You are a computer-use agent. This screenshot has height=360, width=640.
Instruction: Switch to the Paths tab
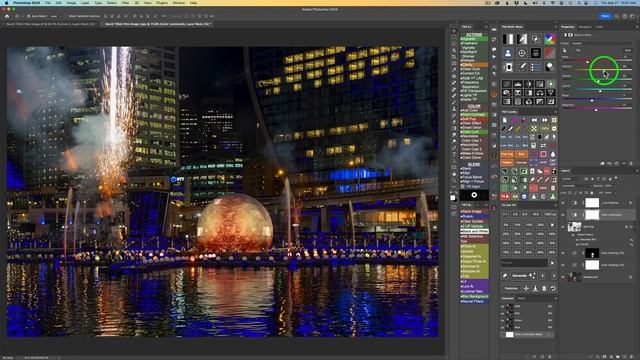tap(521, 298)
